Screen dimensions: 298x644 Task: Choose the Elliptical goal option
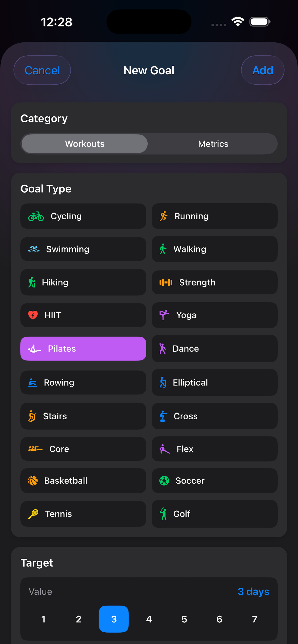pyautogui.click(x=214, y=382)
